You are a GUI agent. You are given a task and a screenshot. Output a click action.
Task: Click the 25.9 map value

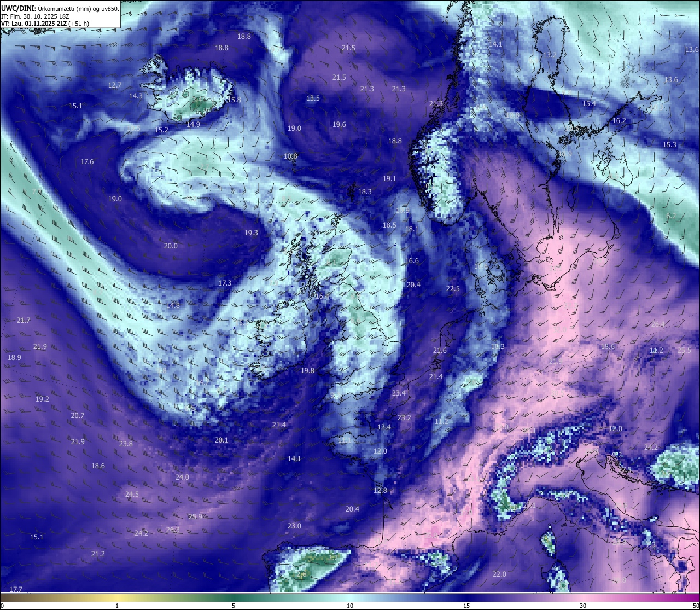click(195, 516)
